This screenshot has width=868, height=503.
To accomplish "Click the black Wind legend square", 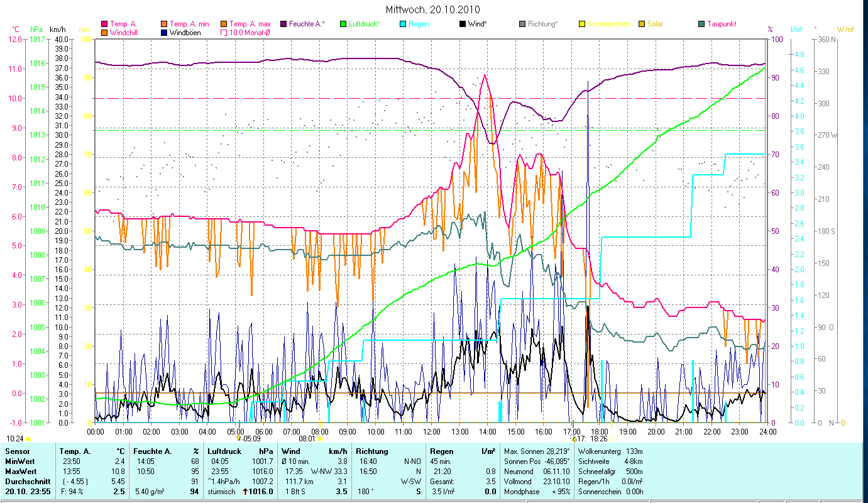I will pos(463,24).
